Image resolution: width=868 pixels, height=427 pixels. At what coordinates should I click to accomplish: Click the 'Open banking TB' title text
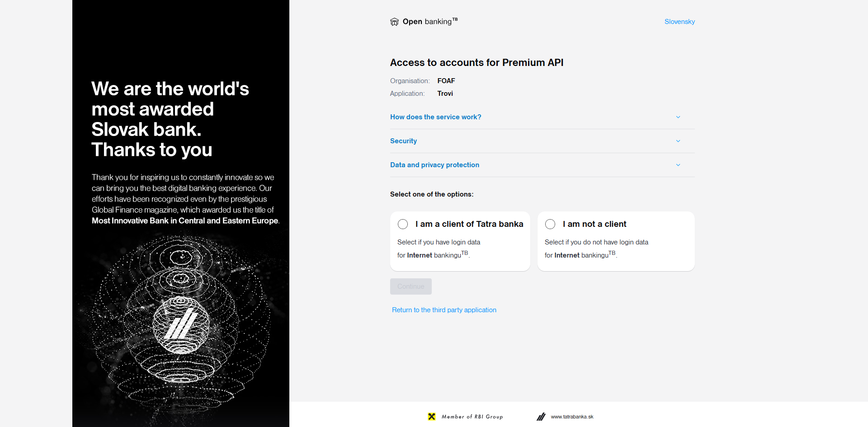pyautogui.click(x=430, y=21)
